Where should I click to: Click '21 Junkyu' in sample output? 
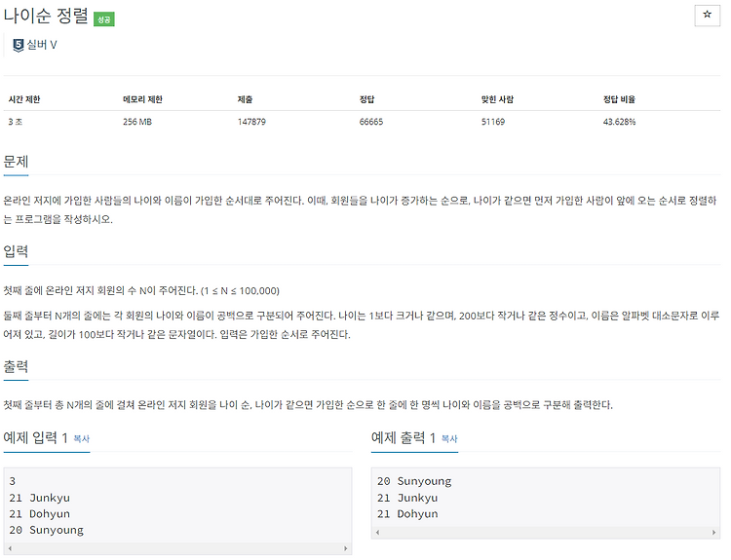tap(407, 498)
